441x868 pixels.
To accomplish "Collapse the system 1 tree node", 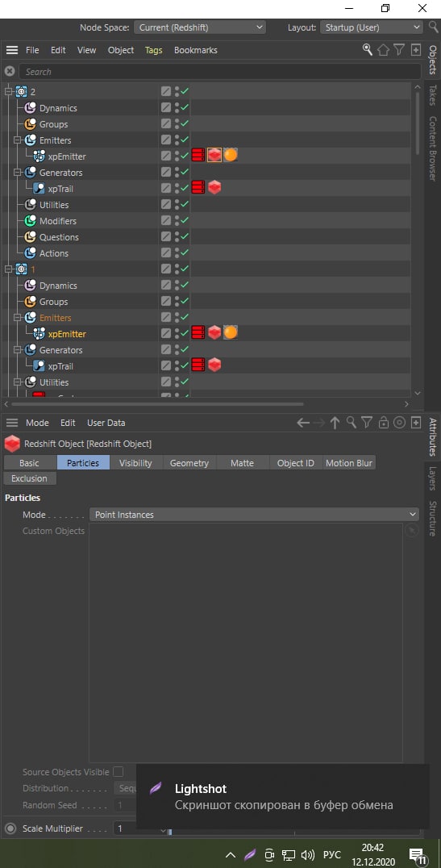I will click(8, 269).
